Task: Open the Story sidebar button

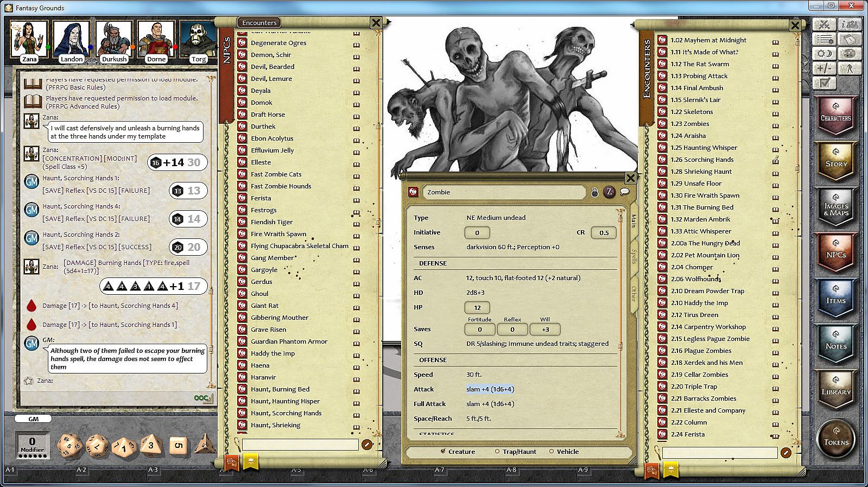Action: pyautogui.click(x=835, y=161)
